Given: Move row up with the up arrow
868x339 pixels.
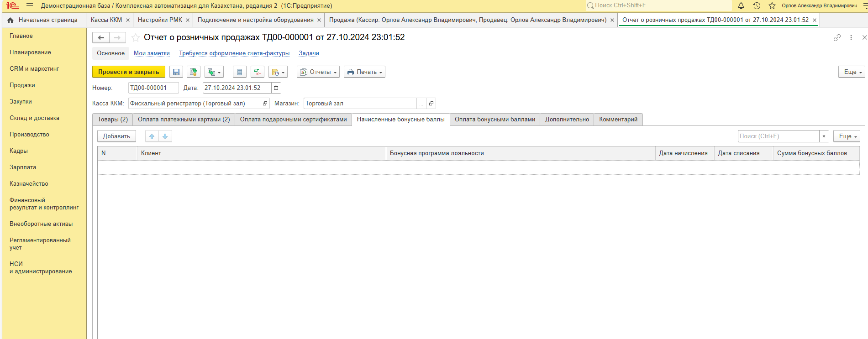Looking at the screenshot, I should tap(152, 136).
